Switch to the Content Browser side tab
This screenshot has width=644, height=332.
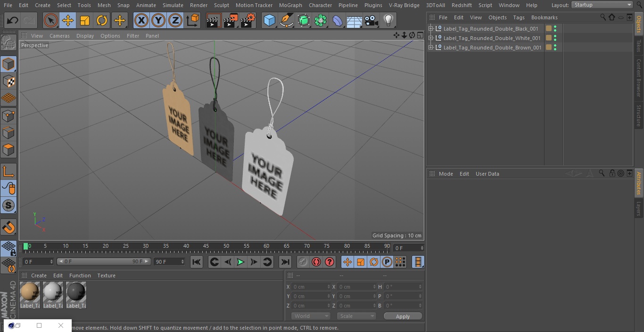click(x=639, y=78)
